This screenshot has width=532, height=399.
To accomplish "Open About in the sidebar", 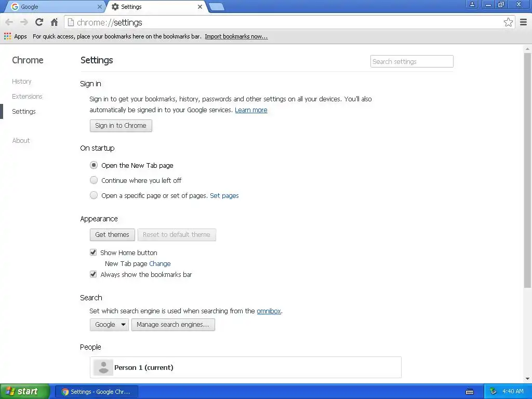I will (x=21, y=140).
